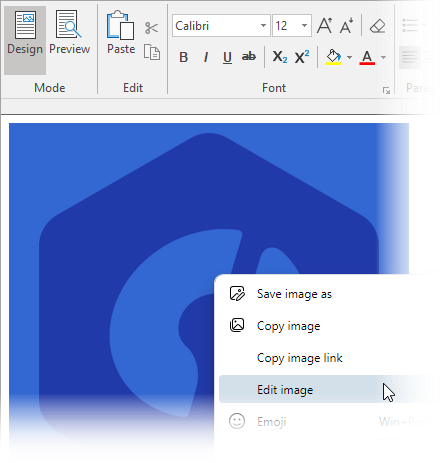This screenshot has width=442, height=463.
Task: Apply red font color
Action: pos(367,57)
